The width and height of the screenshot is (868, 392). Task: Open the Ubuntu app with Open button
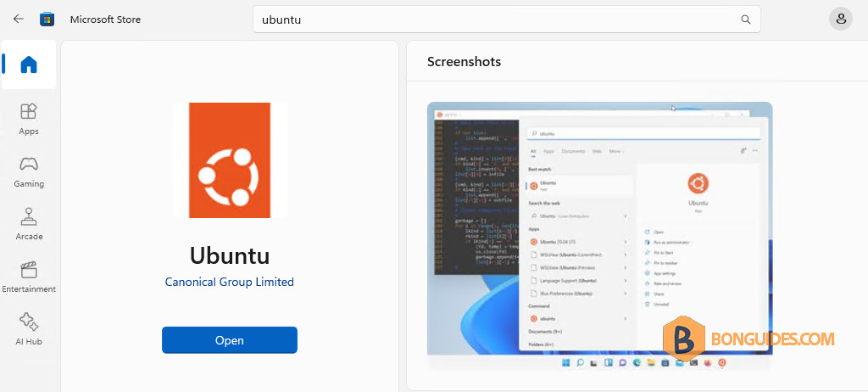(230, 340)
